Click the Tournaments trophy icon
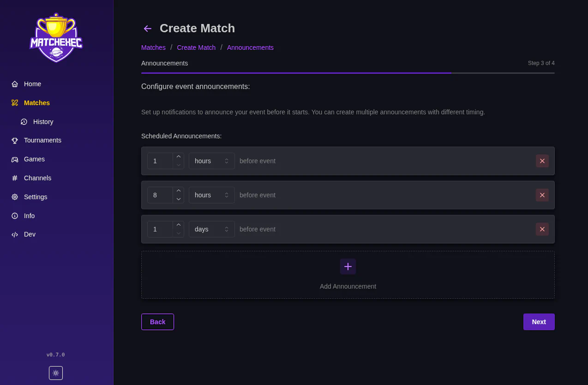 [x=14, y=140]
